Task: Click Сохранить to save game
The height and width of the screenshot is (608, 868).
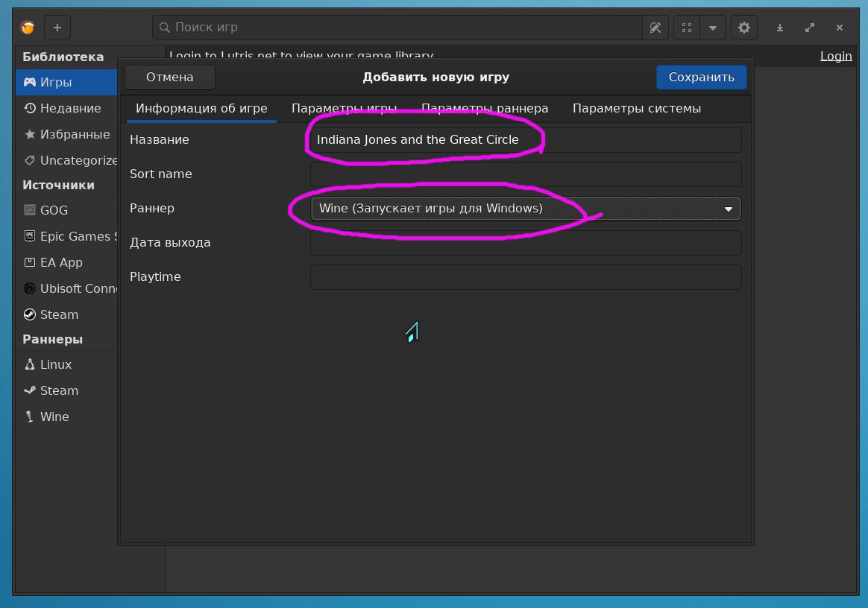Action: click(702, 77)
